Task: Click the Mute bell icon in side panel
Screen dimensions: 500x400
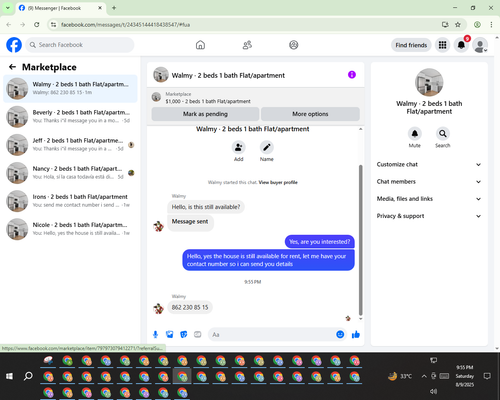Action: click(x=415, y=134)
